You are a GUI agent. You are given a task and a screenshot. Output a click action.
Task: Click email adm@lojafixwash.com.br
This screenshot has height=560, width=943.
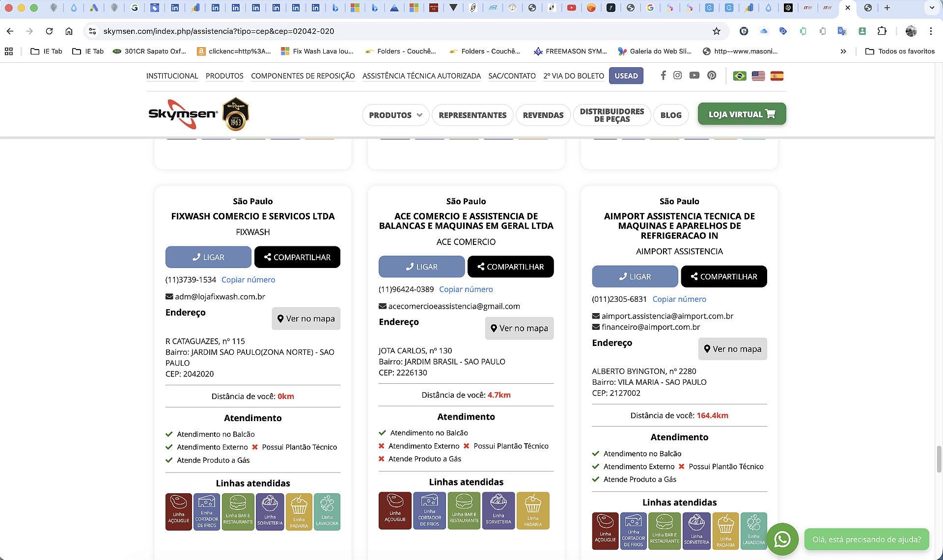(220, 296)
